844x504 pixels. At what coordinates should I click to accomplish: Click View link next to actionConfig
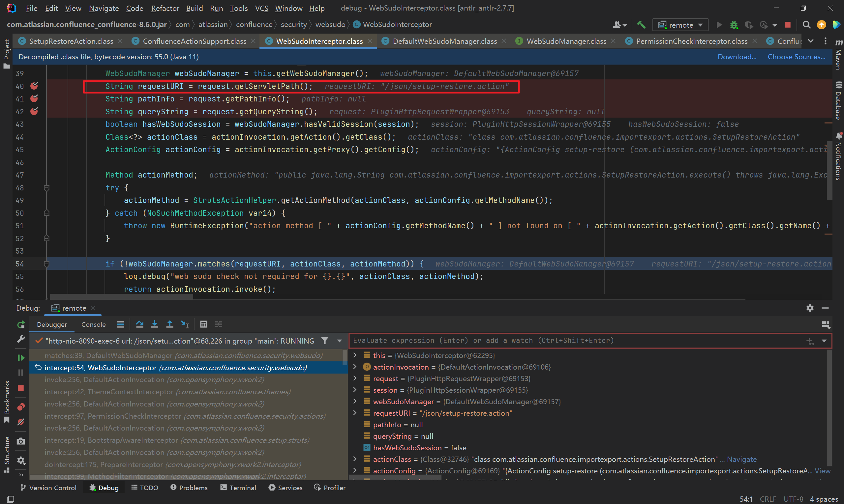point(822,471)
